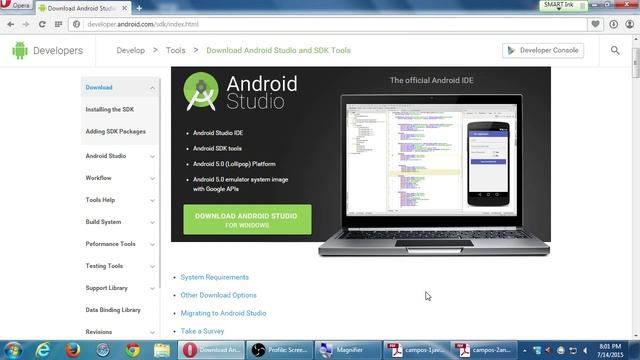This screenshot has height=360, width=640.
Task: Open the Develop breadcrumb item
Action: (x=131, y=50)
